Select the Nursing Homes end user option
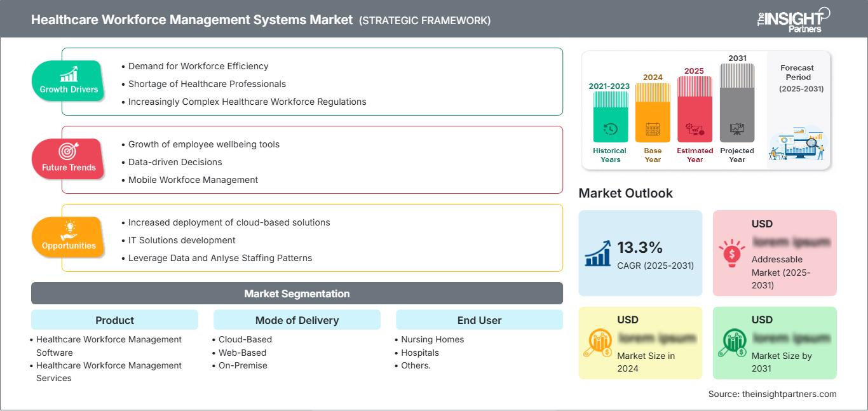The height and width of the screenshot is (411, 868). (432, 339)
